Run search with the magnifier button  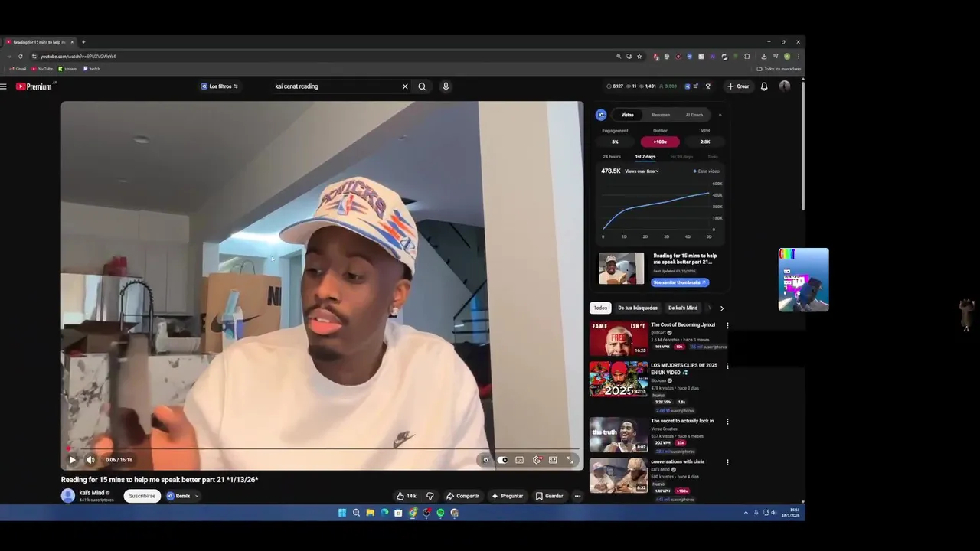pos(422,86)
